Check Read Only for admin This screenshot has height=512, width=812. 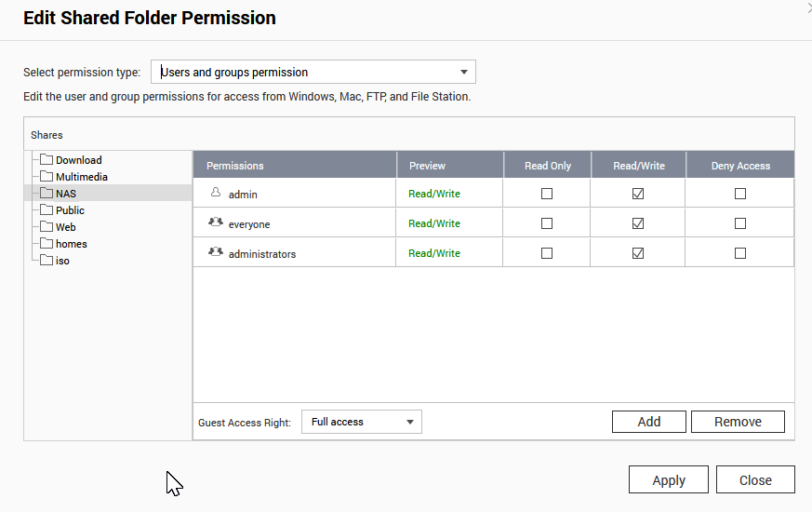pos(547,194)
